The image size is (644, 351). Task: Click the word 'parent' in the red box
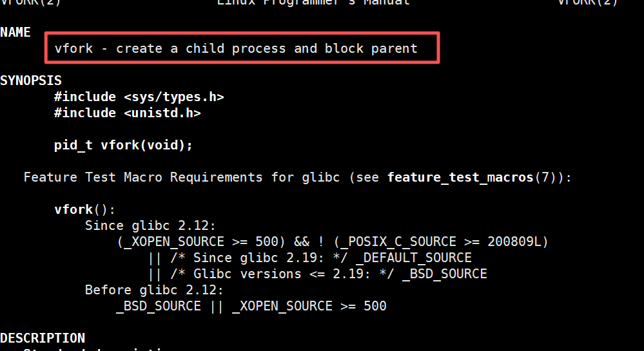point(395,49)
